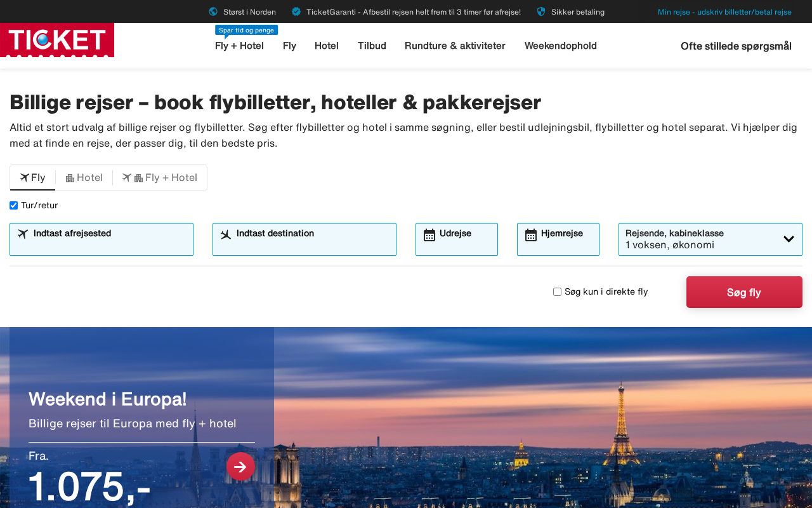Image resolution: width=812 pixels, height=508 pixels.
Task: Click the calendar icon in Udrejse field
Action: 429,235
